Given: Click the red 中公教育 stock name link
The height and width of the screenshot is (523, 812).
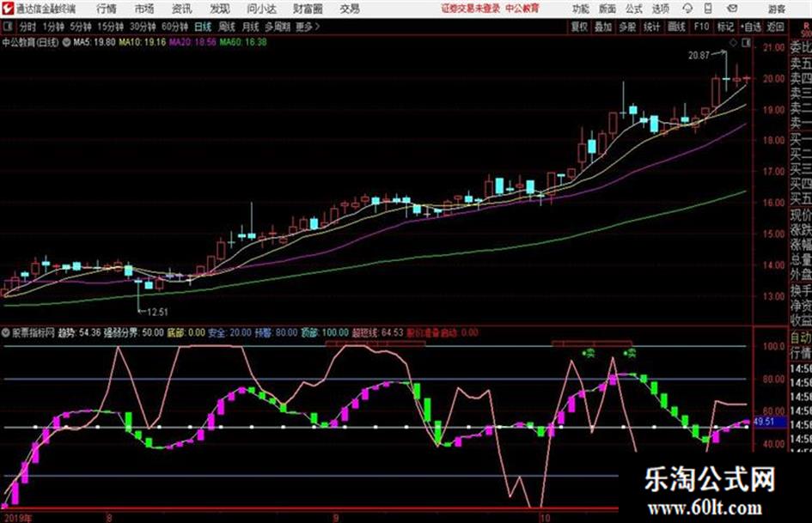Looking at the screenshot, I should click(522, 9).
